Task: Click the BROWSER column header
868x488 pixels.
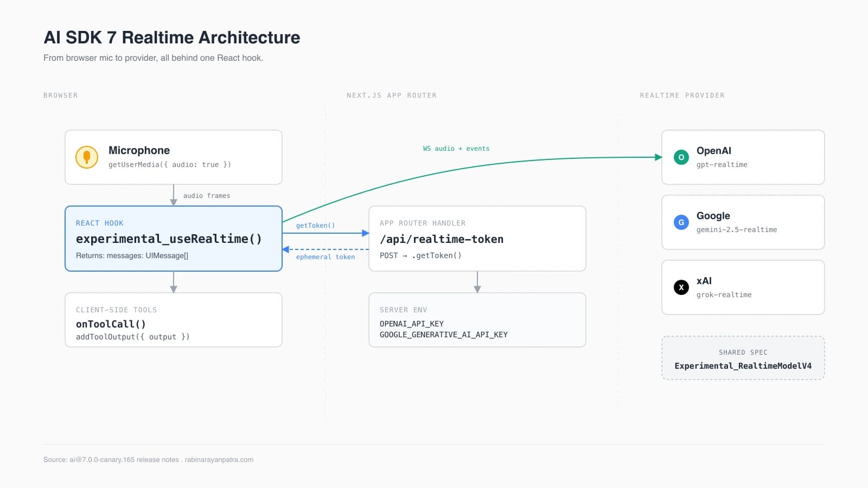Action: [x=61, y=95]
